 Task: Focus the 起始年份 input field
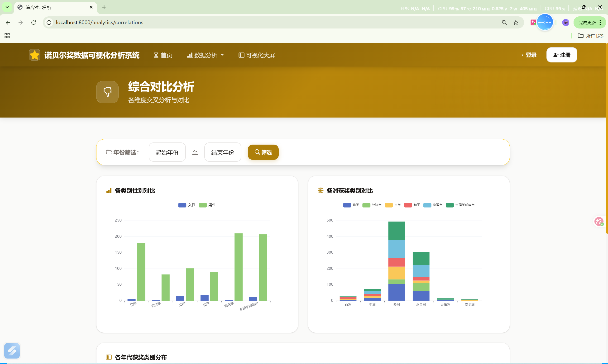pyautogui.click(x=167, y=152)
